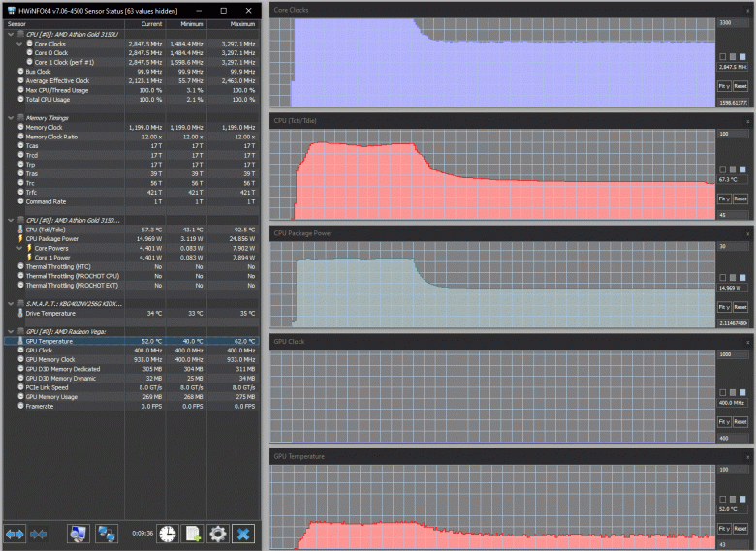This screenshot has width=756, height=551.
Task: Start logging with the document-plus icon
Action: [193, 534]
